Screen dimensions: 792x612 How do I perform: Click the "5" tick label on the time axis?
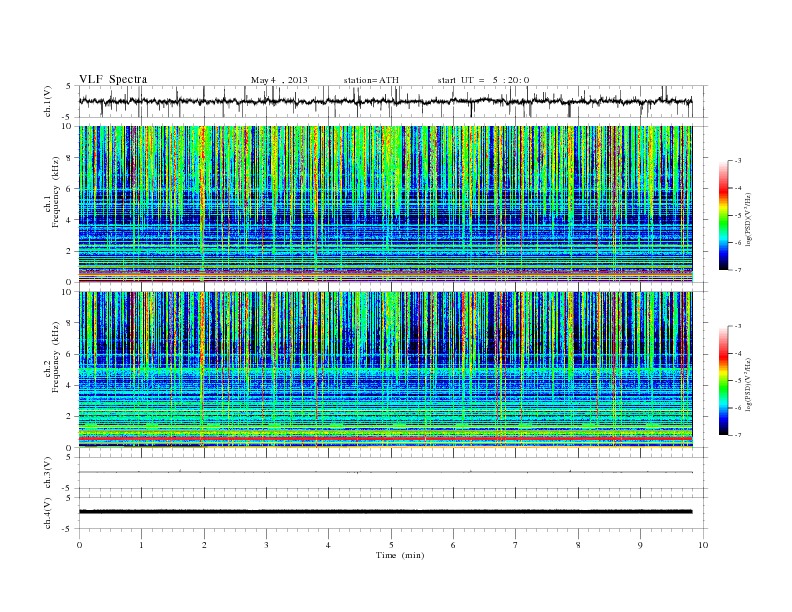(x=391, y=545)
